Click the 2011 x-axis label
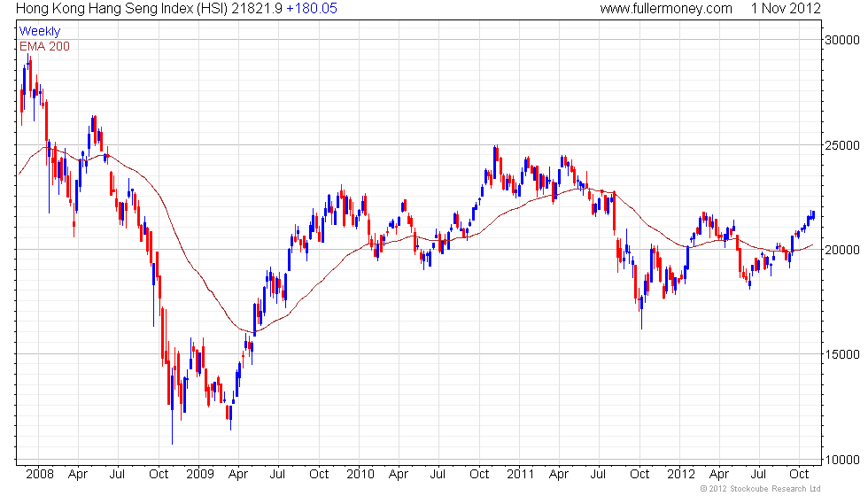 (521, 474)
